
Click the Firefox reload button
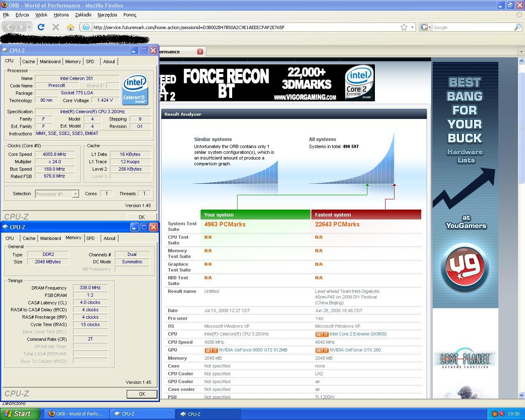click(41, 27)
